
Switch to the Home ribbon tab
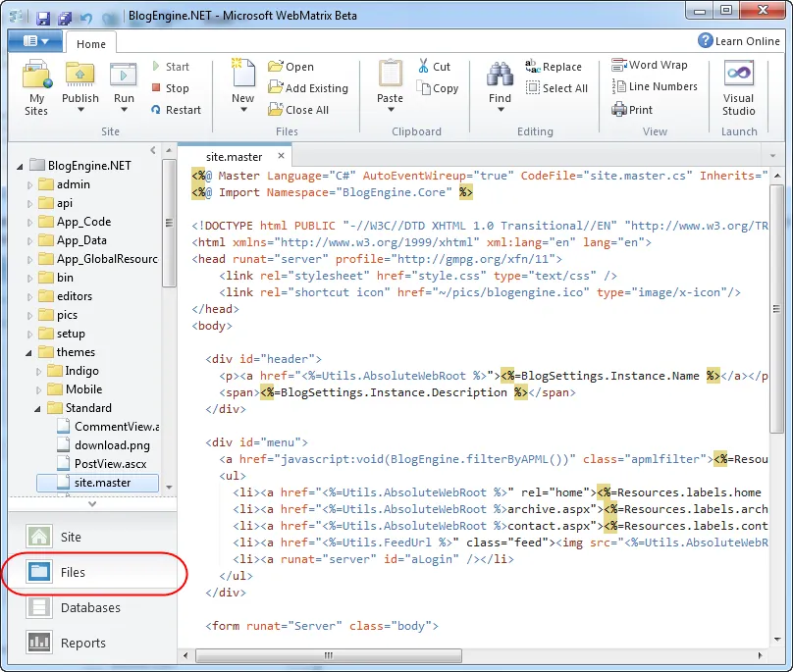pyautogui.click(x=90, y=43)
